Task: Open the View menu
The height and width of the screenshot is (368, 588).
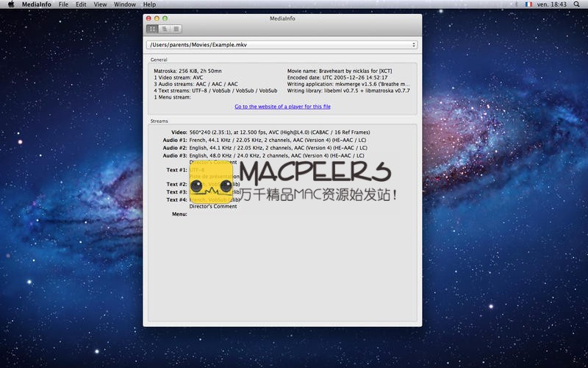Action: pyautogui.click(x=100, y=4)
